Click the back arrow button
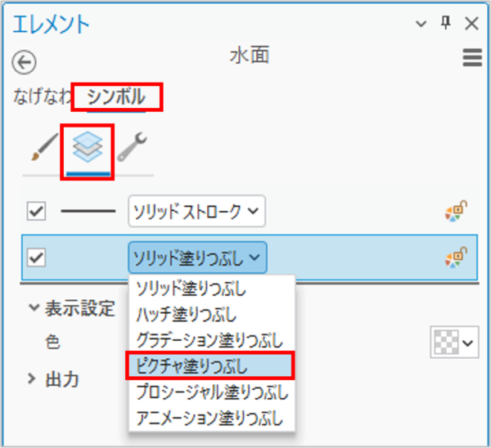The width and height of the screenshot is (491, 448). point(25,61)
